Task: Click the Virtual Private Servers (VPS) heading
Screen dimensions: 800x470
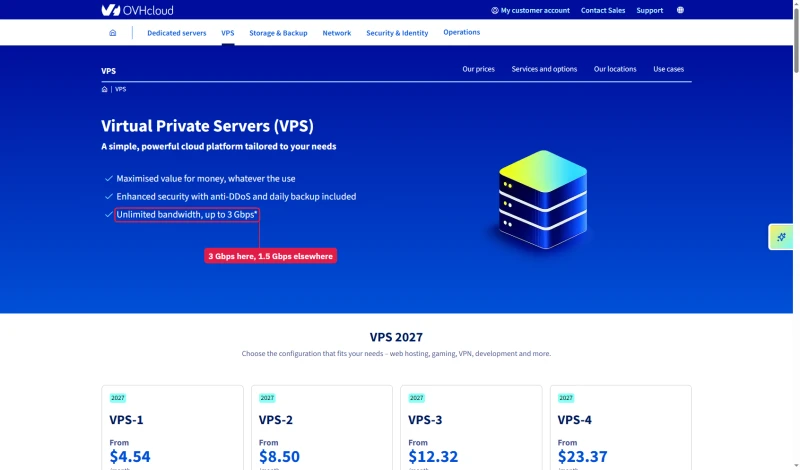Action: click(207, 126)
